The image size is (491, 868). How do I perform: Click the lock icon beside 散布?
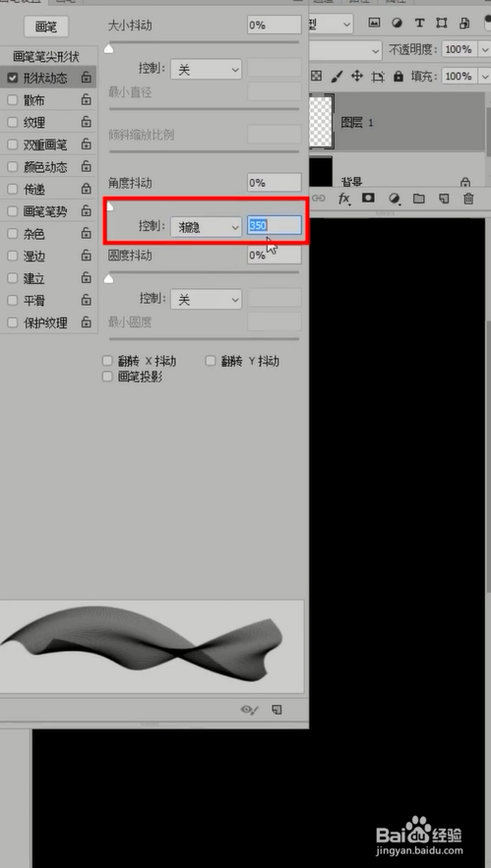pyautogui.click(x=86, y=99)
